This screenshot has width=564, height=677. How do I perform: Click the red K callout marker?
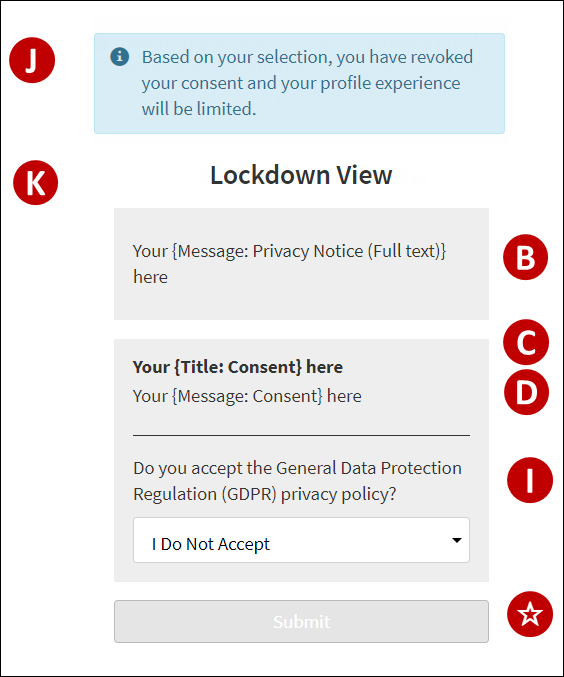pos(35,183)
